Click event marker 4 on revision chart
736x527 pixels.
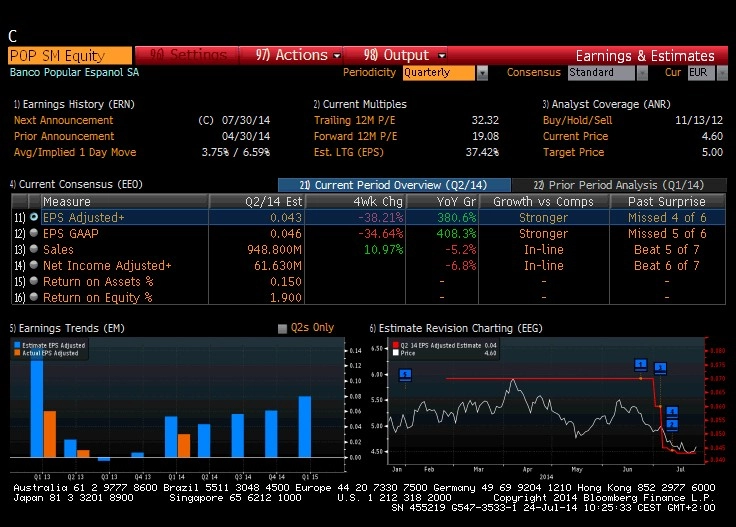pyautogui.click(x=672, y=412)
